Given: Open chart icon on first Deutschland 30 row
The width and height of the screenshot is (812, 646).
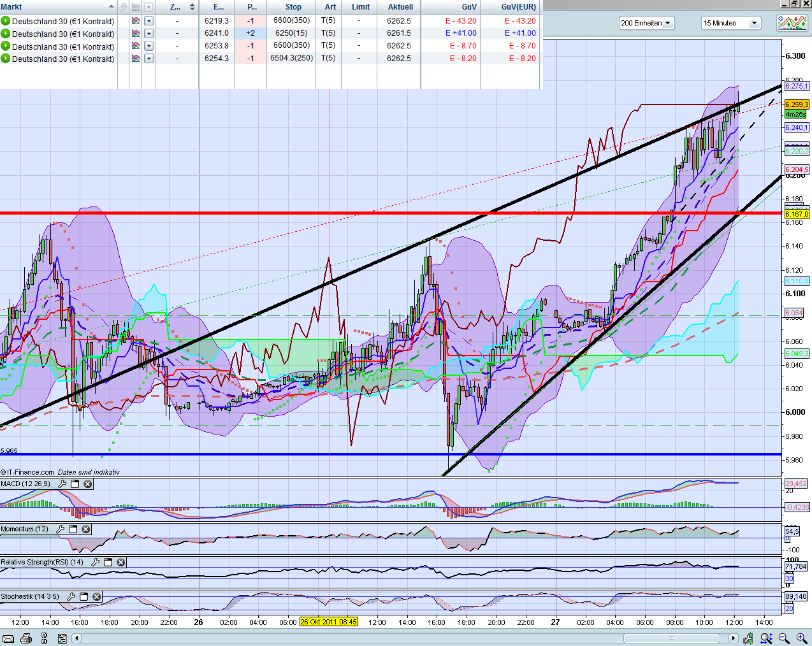Looking at the screenshot, I should point(134,21).
